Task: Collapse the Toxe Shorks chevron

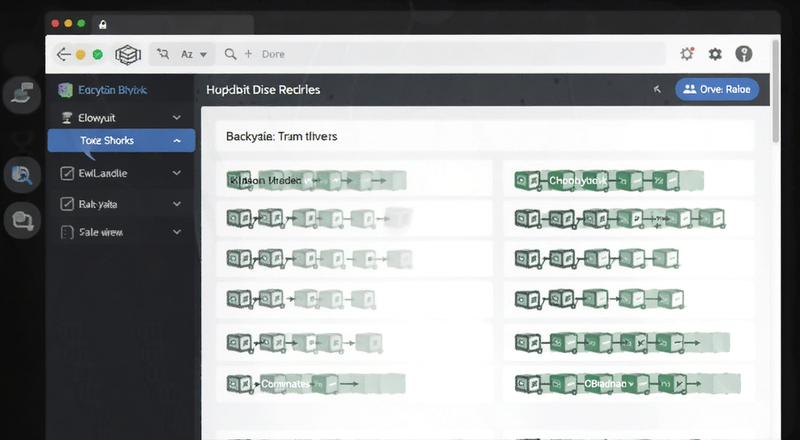Action: (x=177, y=141)
